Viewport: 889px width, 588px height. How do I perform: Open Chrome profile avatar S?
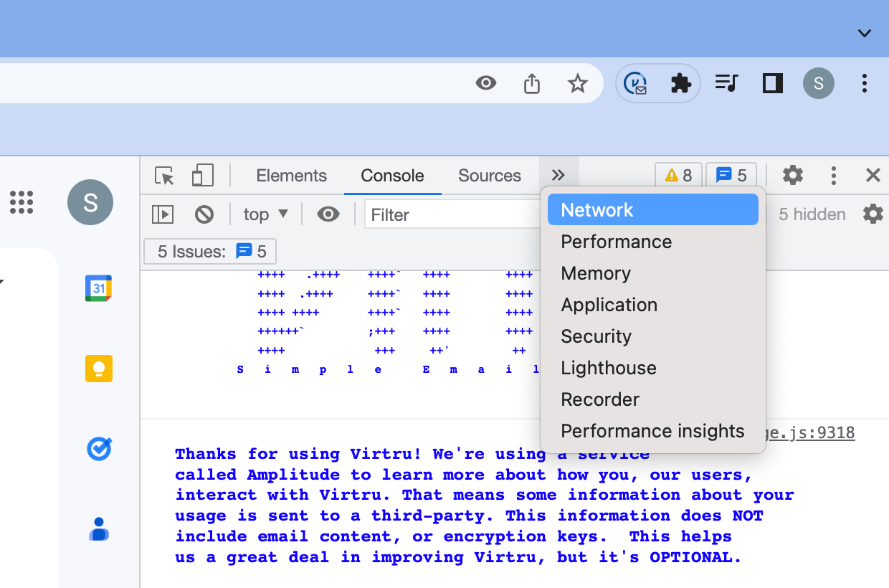click(819, 83)
